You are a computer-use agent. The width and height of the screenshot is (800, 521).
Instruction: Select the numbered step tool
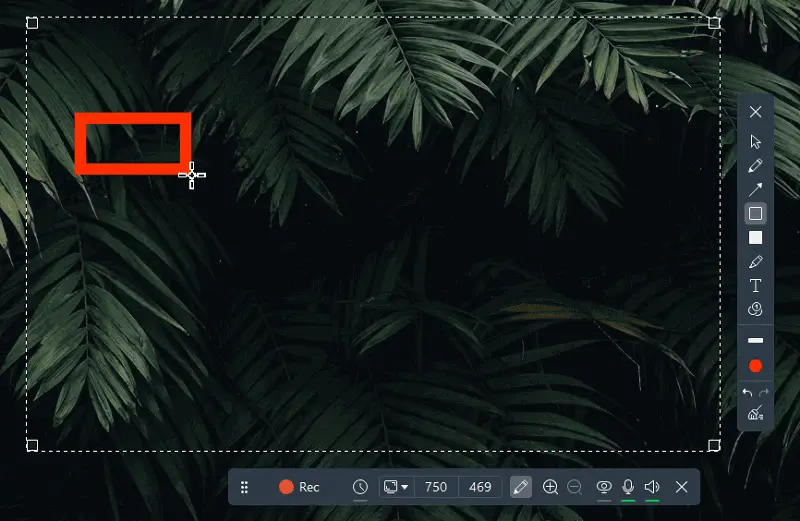pyautogui.click(x=755, y=309)
